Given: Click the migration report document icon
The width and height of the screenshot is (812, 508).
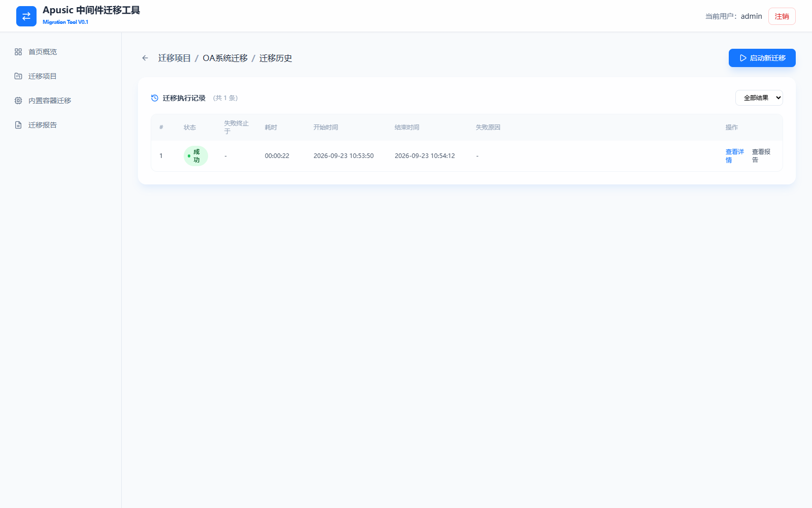Looking at the screenshot, I should point(18,125).
